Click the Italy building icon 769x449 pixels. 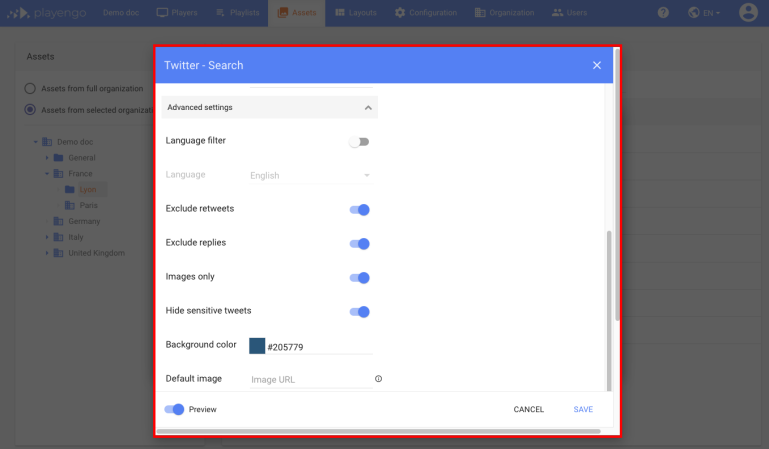(x=58, y=237)
